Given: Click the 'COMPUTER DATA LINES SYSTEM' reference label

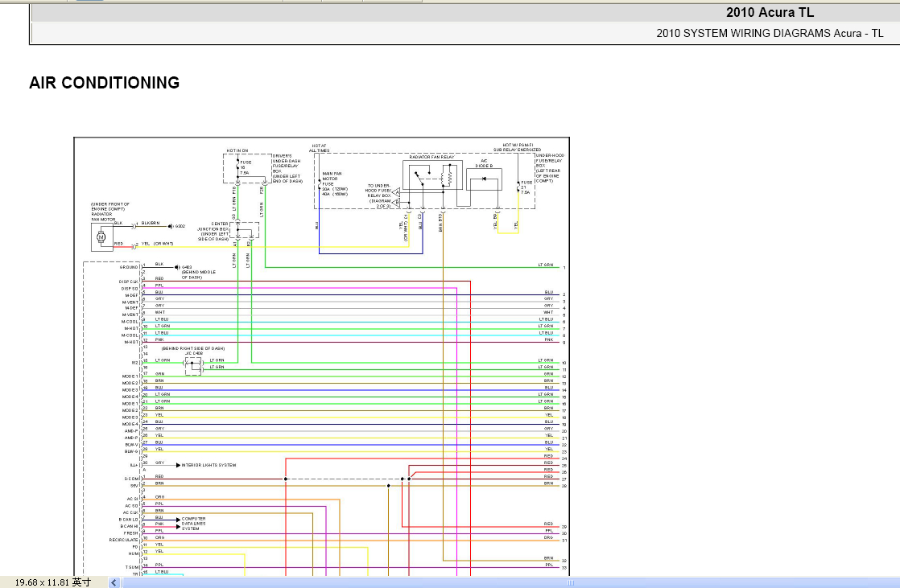Looking at the screenshot, I should [193, 524].
